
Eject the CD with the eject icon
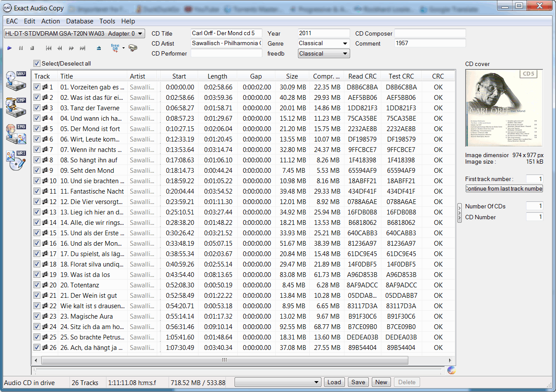point(99,48)
